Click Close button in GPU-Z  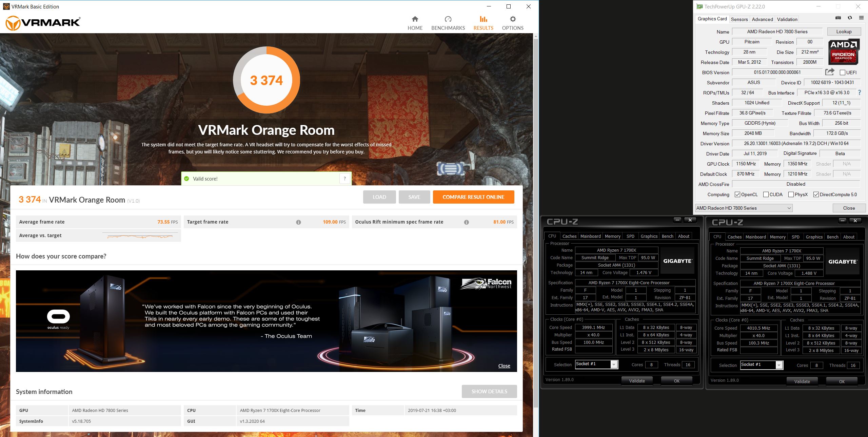click(849, 208)
